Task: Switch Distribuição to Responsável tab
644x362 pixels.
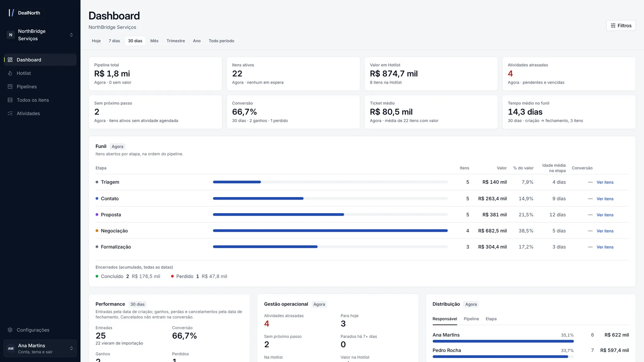Action: (x=445, y=319)
